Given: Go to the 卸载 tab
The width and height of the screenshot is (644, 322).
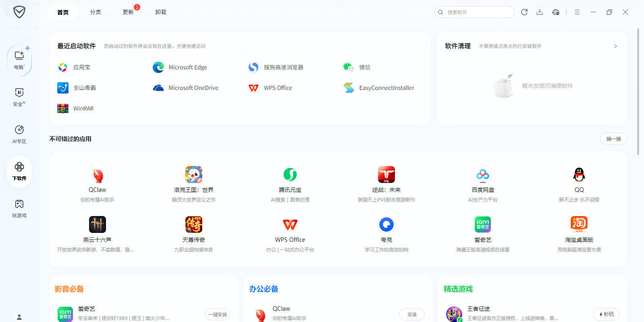Looking at the screenshot, I should pos(161,12).
